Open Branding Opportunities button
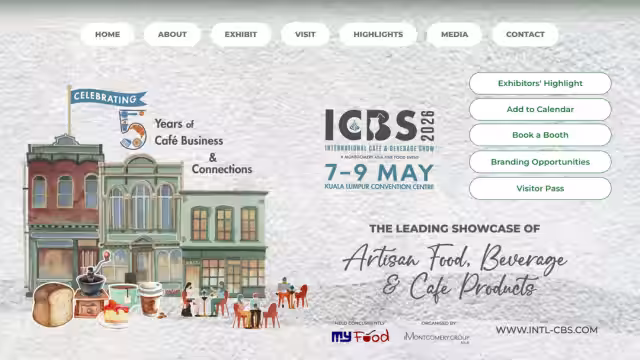 pyautogui.click(x=540, y=162)
